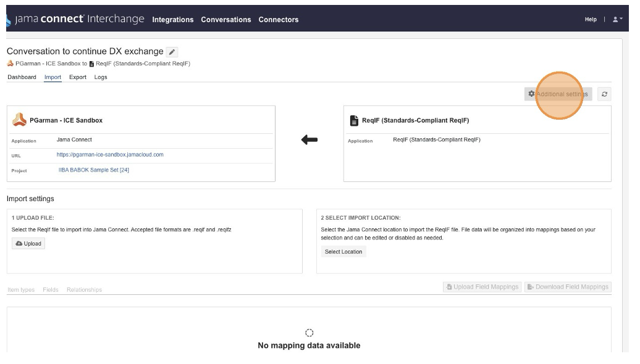Open the Connectors menu
The height and width of the screenshot is (364, 640).
tap(279, 20)
